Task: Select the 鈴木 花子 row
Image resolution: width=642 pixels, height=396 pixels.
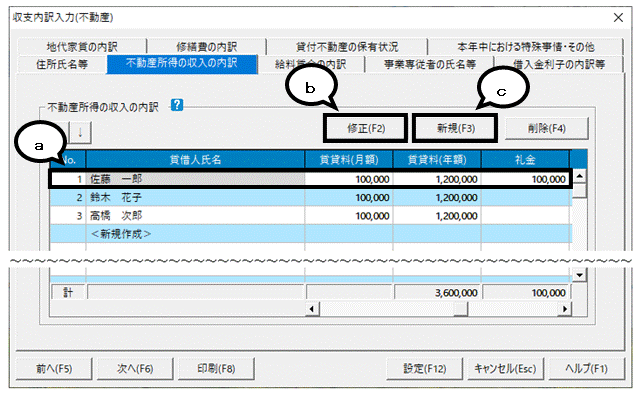Action: click(311, 198)
